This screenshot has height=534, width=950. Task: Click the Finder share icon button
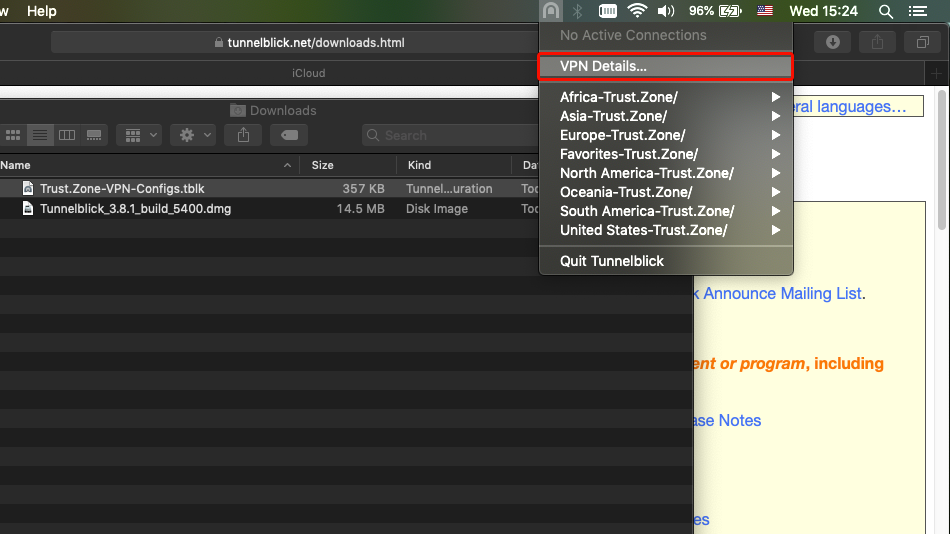(x=243, y=135)
